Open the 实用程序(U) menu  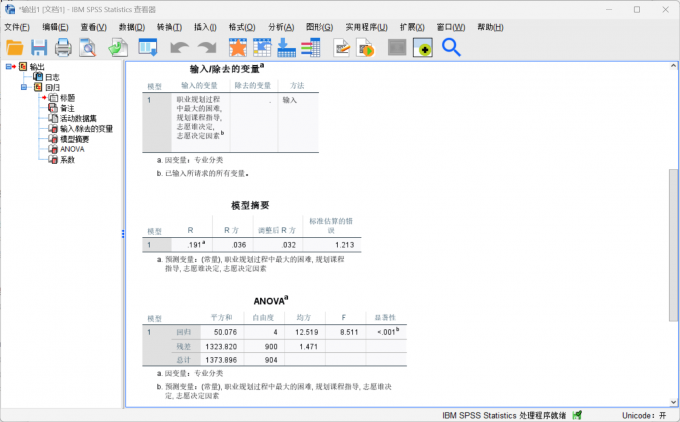(366, 27)
